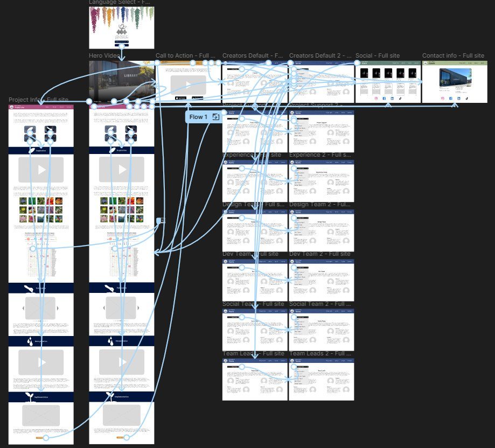
Task: Click the water drop icon on the dark banner
Action: coord(30,340)
